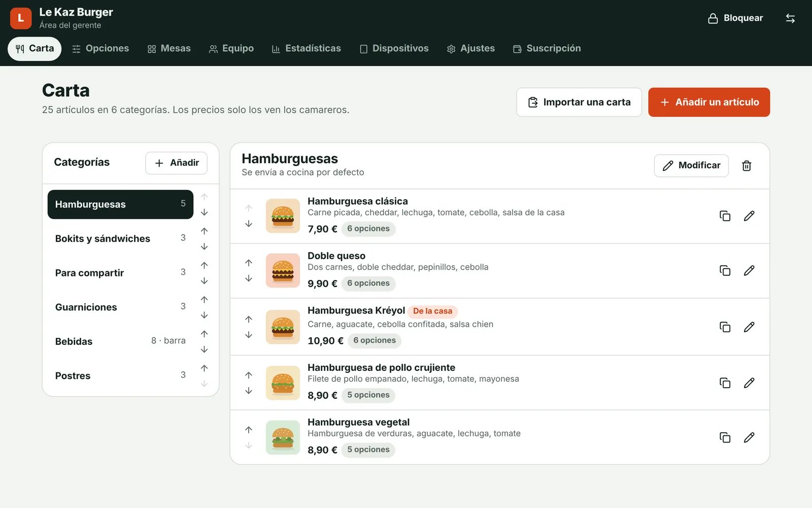This screenshot has height=508, width=812.
Task: Move Postres category up
Action: [204, 368]
